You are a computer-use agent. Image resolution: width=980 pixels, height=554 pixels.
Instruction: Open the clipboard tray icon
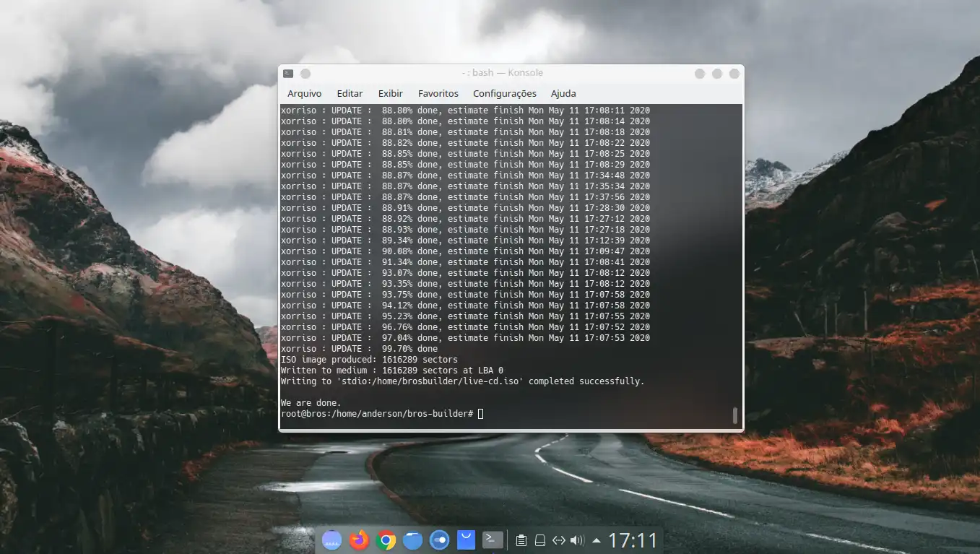pos(521,540)
